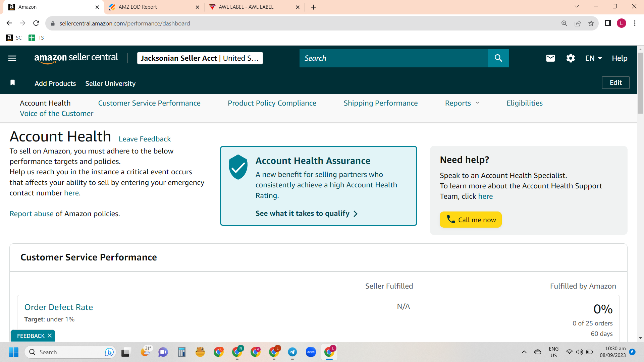Toggle the browser side panel
Screen dimensions: 644x362
pyautogui.click(x=608, y=23)
